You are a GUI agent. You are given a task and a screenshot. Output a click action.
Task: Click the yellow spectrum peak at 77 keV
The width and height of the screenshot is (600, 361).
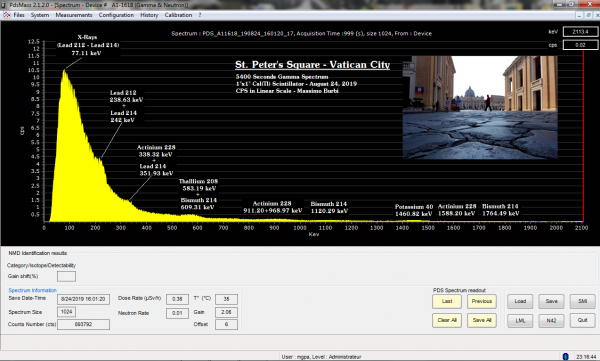[65, 71]
